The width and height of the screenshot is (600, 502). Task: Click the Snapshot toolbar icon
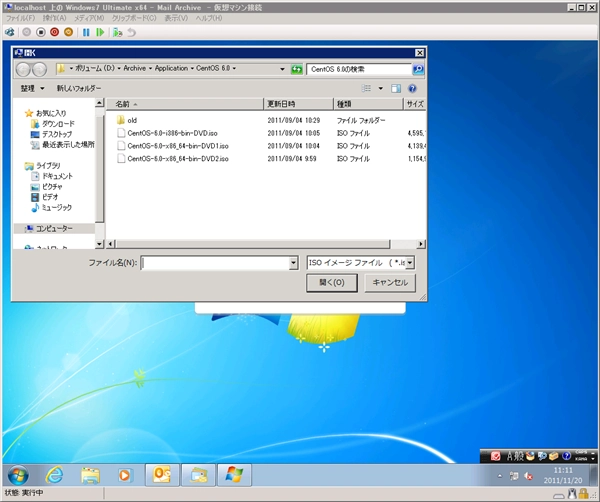117,33
